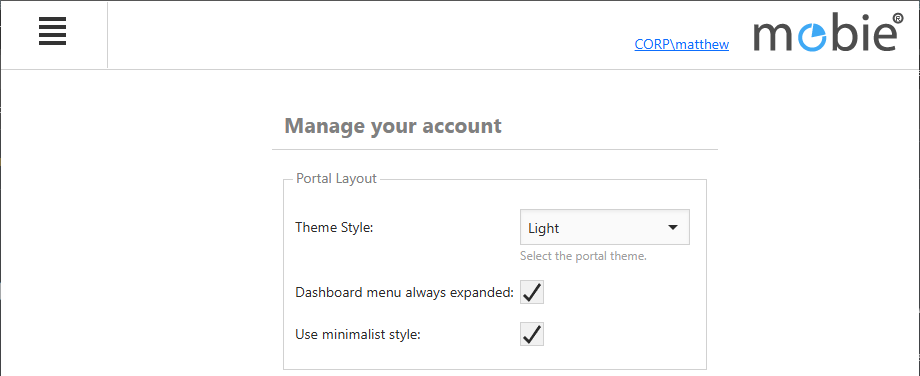Click the Manage your account heading
The image size is (920, 376).
click(393, 126)
